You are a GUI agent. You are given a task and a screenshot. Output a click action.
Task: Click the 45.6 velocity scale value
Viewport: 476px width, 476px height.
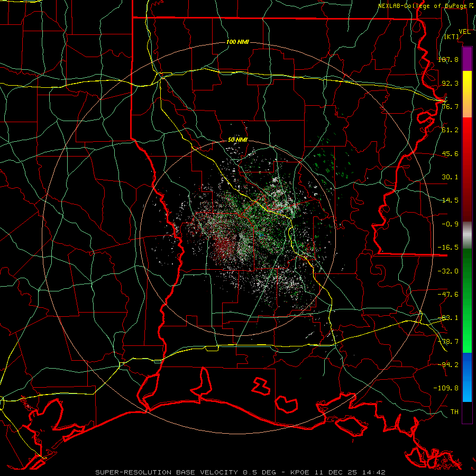click(450, 153)
